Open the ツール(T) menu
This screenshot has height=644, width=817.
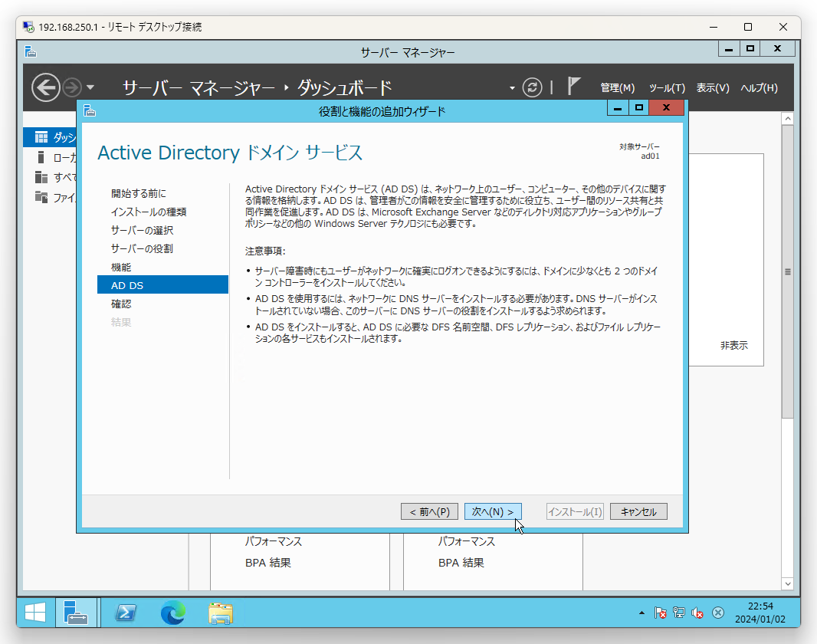pos(667,88)
